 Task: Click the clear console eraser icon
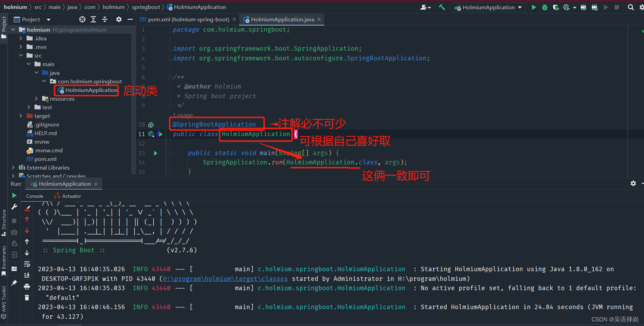pyautogui.click(x=27, y=208)
